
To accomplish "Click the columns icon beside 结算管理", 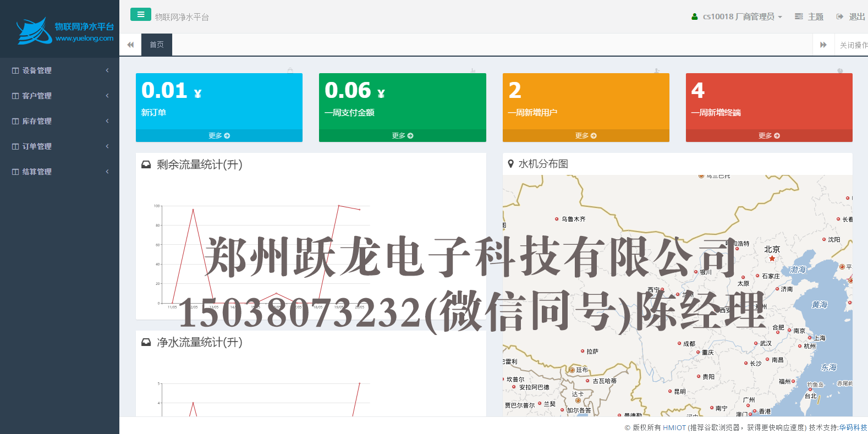I will click(15, 172).
